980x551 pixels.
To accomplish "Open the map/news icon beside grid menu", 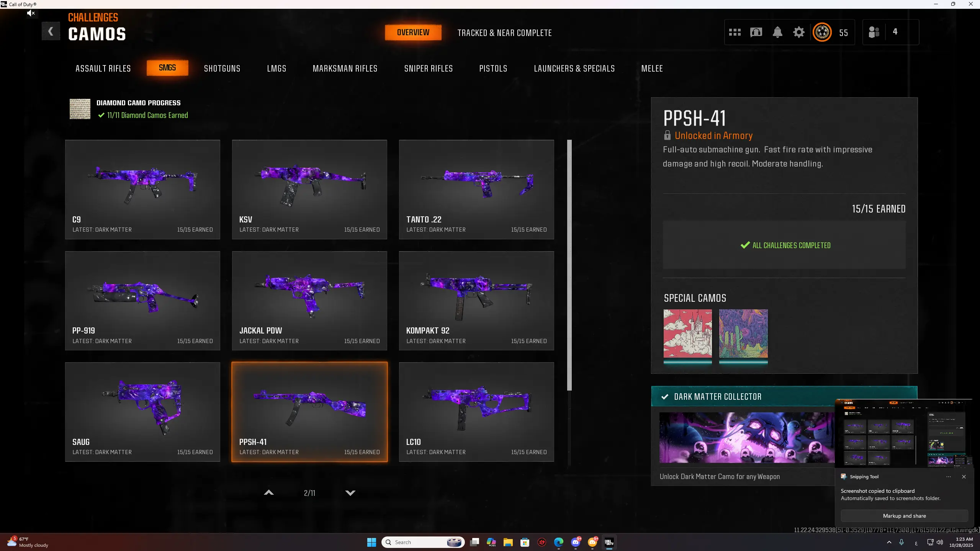I will point(756,32).
